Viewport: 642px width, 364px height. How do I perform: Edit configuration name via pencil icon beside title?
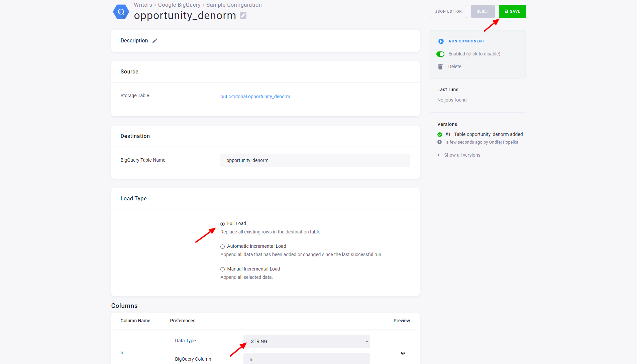(x=243, y=15)
